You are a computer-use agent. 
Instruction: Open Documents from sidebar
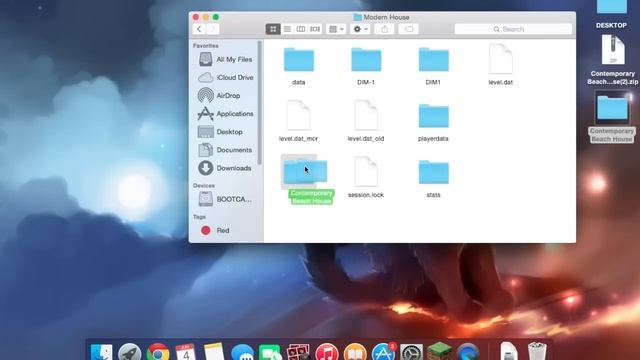225,150
